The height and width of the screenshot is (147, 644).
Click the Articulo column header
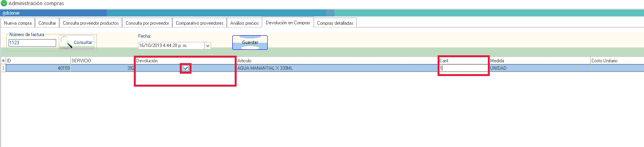point(338,61)
